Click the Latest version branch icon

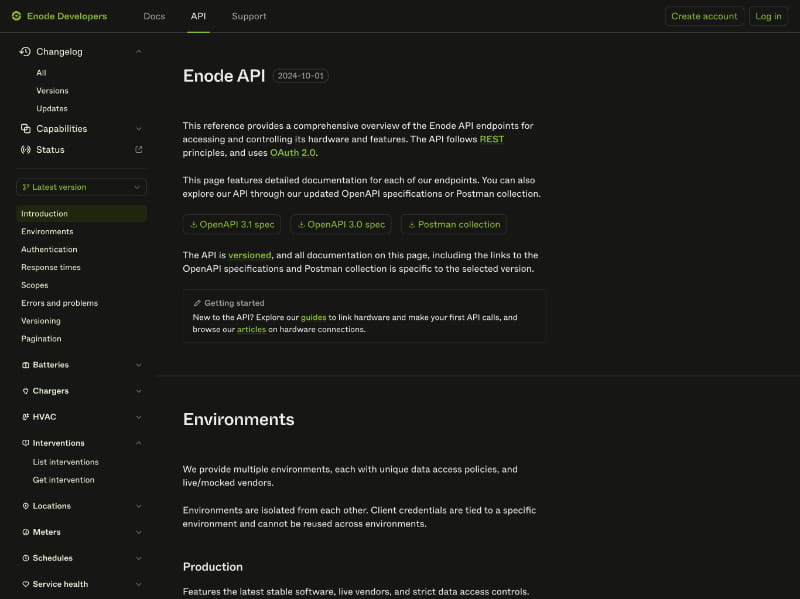pyautogui.click(x=26, y=187)
